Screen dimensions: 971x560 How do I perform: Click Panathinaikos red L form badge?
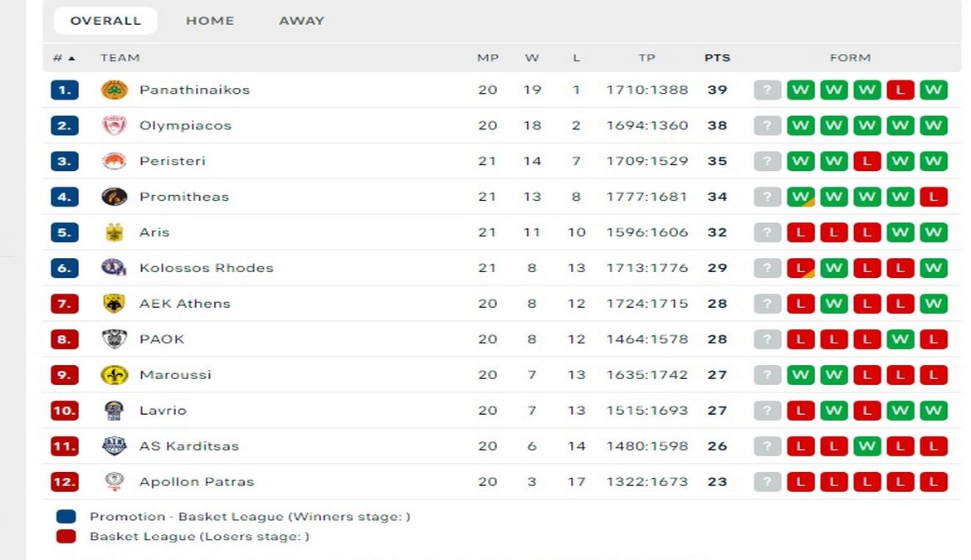click(900, 90)
